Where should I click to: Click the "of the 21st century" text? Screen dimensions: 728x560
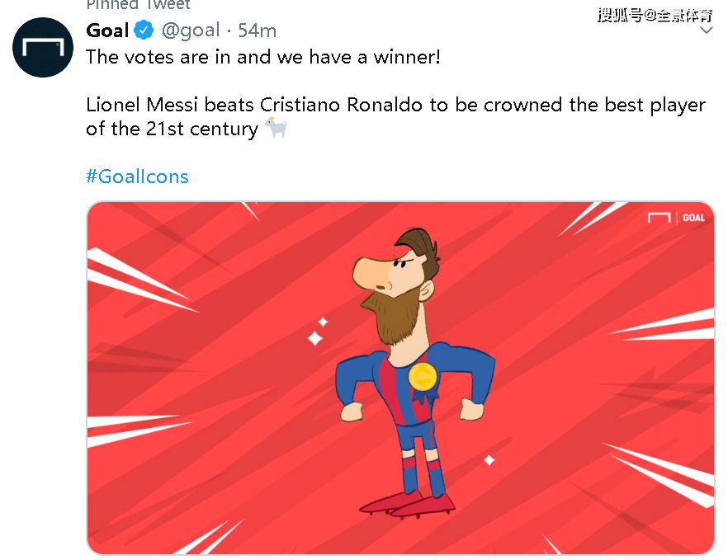coord(173,129)
